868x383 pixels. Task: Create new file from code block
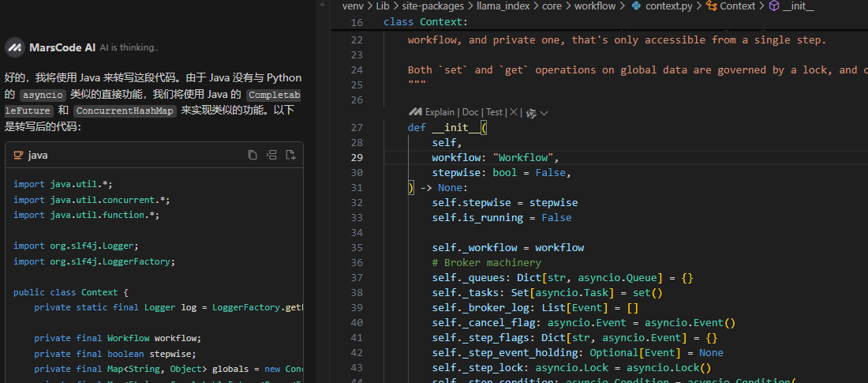[x=290, y=155]
